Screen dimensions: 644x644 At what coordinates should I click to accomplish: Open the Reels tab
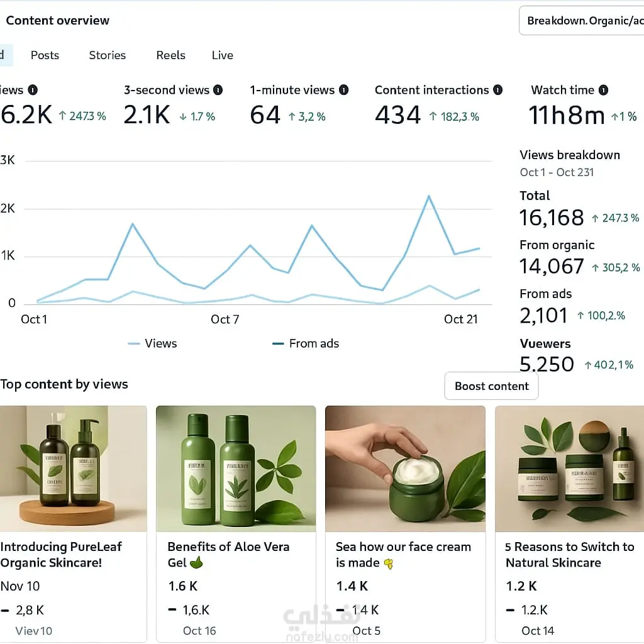click(171, 55)
